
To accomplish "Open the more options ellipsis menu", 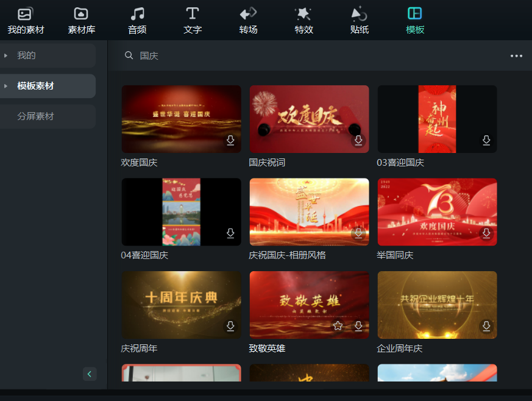I will point(517,56).
